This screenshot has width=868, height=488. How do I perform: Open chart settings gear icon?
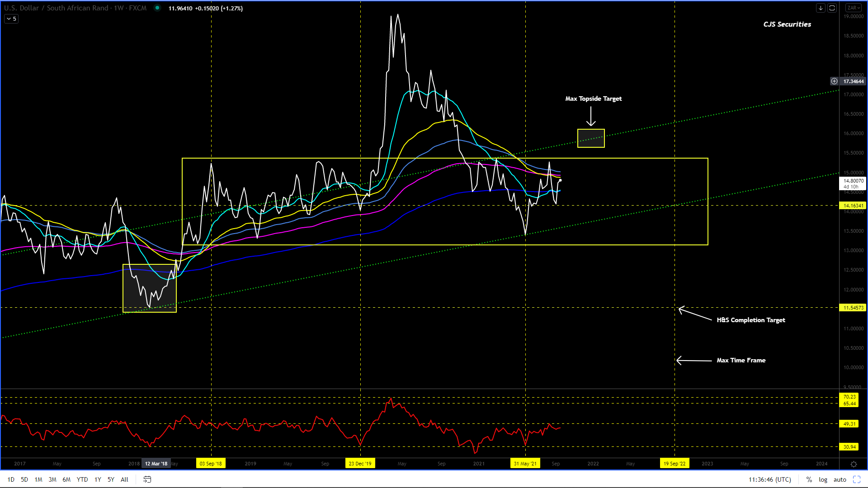(854, 464)
